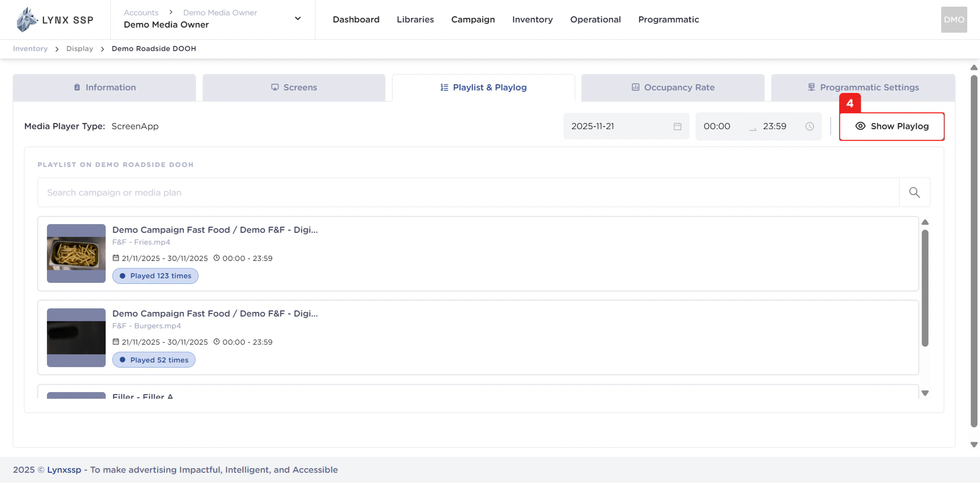Click the F&F - Fries.mp4 filename
This screenshot has height=484, width=980.
141,242
